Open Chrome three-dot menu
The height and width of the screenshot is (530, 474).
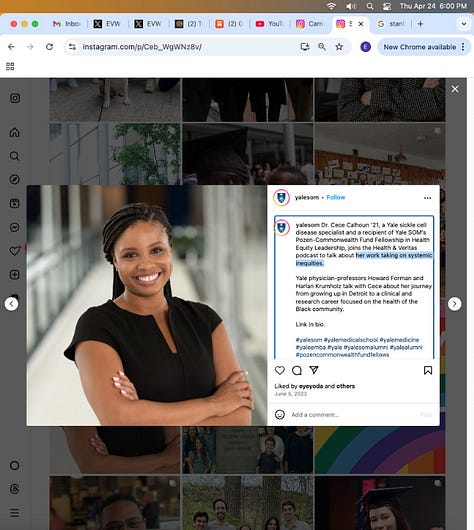(x=463, y=47)
